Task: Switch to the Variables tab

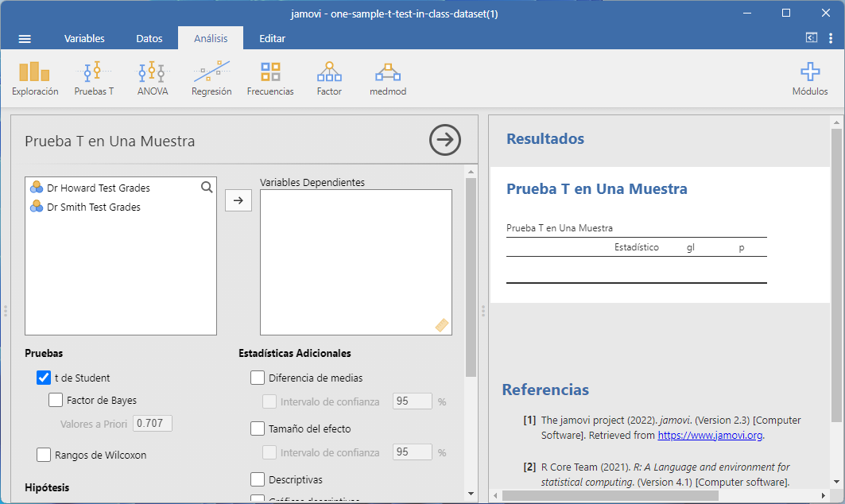Action: point(84,38)
